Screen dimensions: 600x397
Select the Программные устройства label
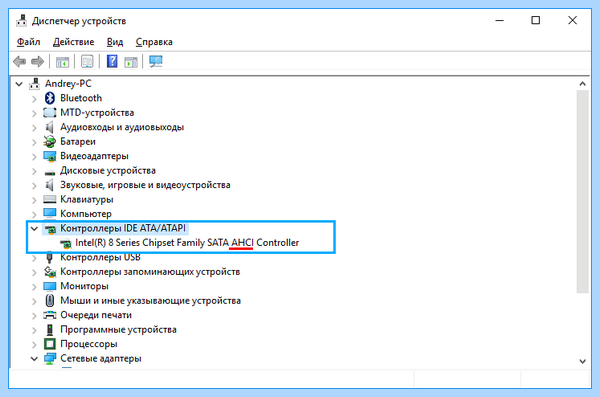point(118,330)
